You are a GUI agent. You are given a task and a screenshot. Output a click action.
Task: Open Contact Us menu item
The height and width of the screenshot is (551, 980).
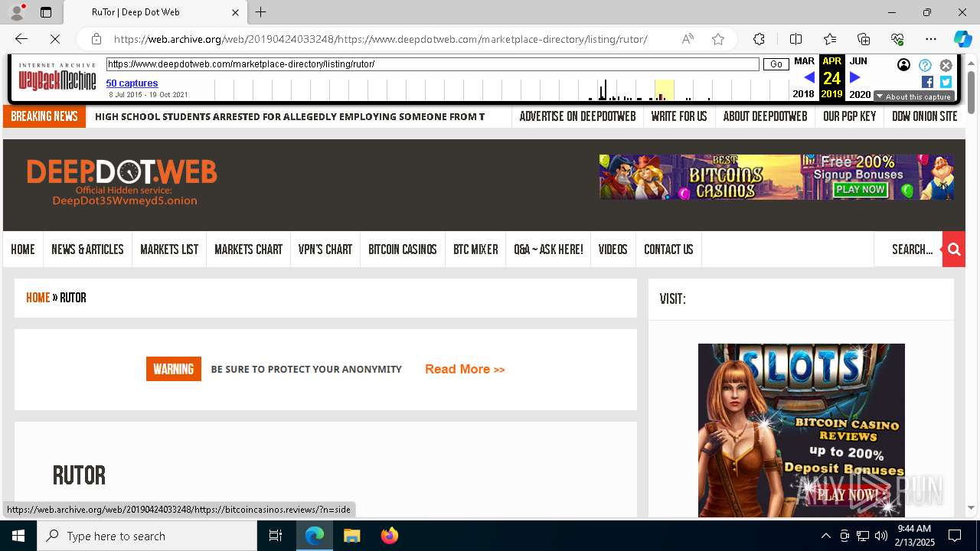[x=668, y=249]
